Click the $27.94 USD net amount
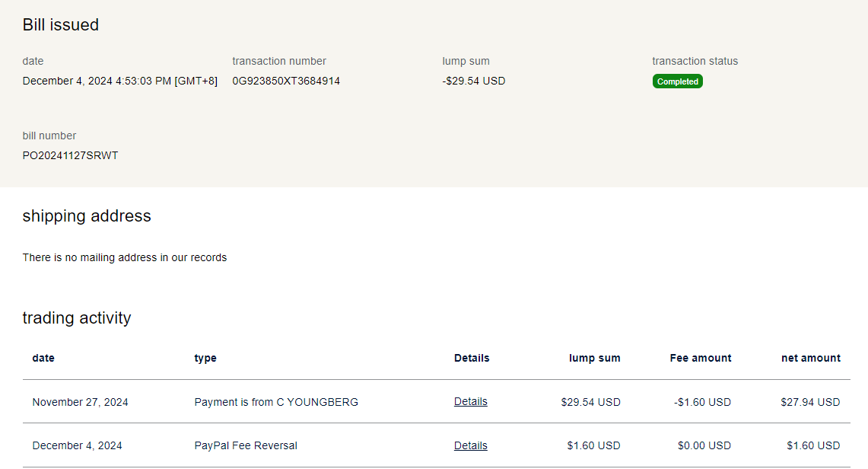Image resolution: width=868 pixels, height=469 pixels. (810, 402)
